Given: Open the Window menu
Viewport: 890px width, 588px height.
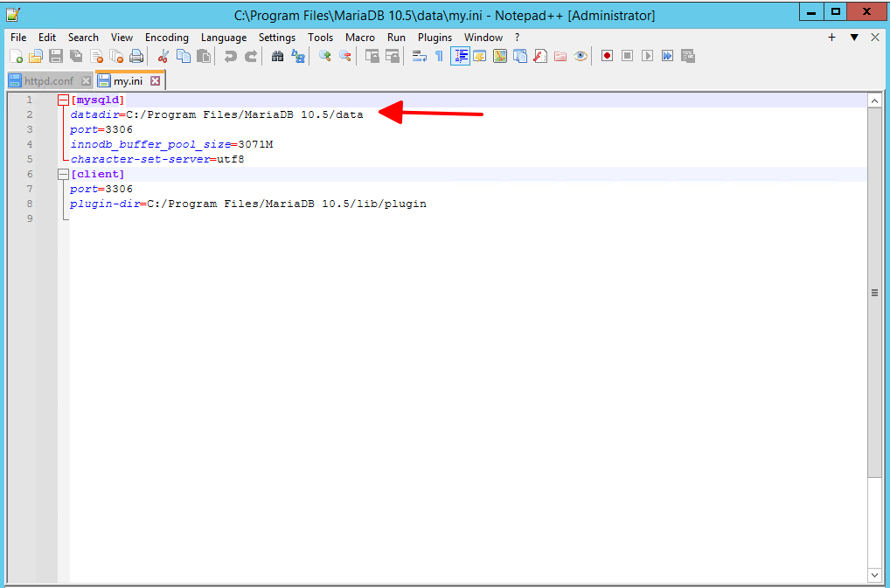Looking at the screenshot, I should click(483, 38).
